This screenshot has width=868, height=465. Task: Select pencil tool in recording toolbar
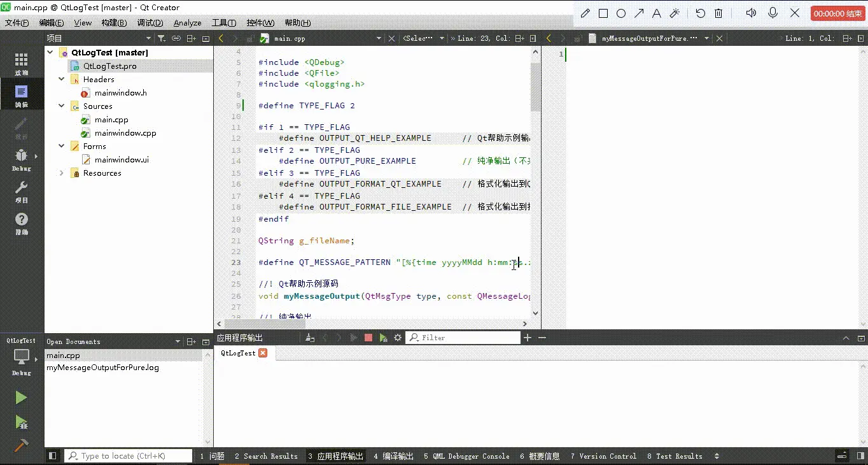[585, 13]
